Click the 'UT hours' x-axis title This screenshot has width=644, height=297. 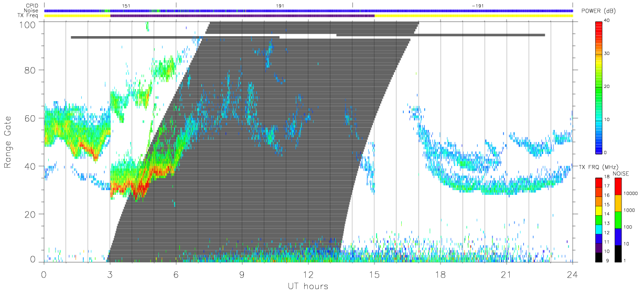(x=307, y=287)
